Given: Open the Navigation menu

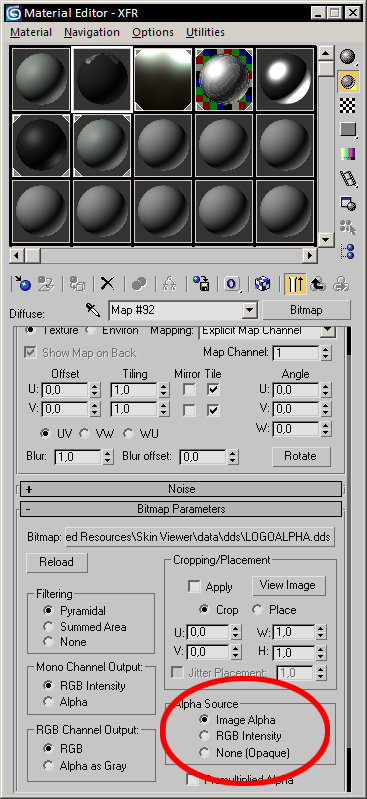Looking at the screenshot, I should (92, 32).
